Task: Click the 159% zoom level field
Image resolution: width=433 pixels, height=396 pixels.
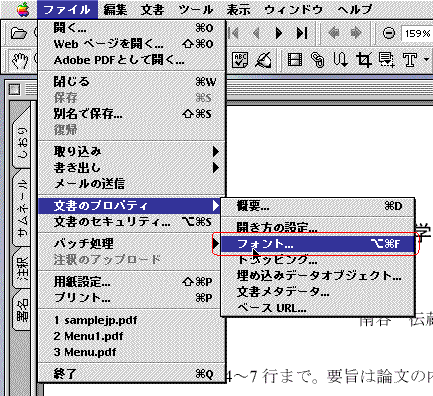Action: pos(417,34)
